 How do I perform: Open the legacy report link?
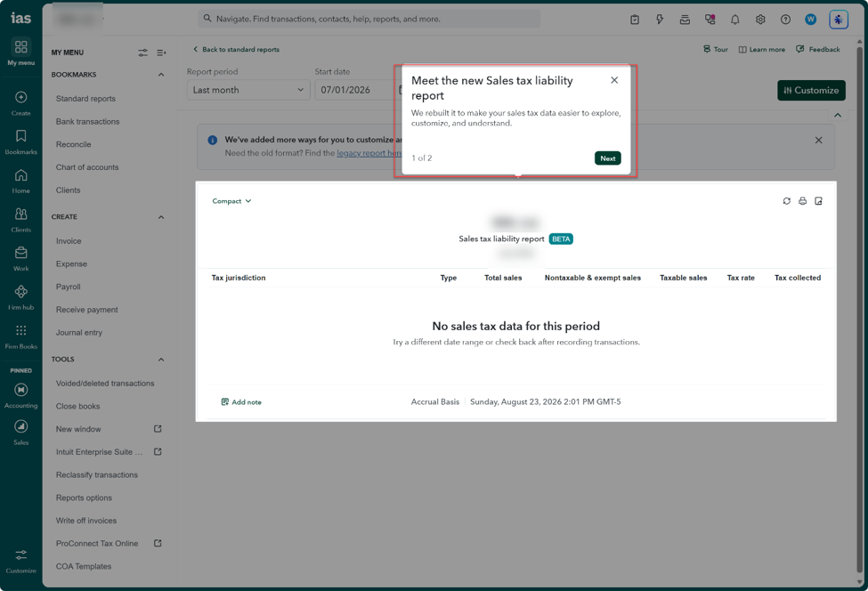(x=369, y=153)
